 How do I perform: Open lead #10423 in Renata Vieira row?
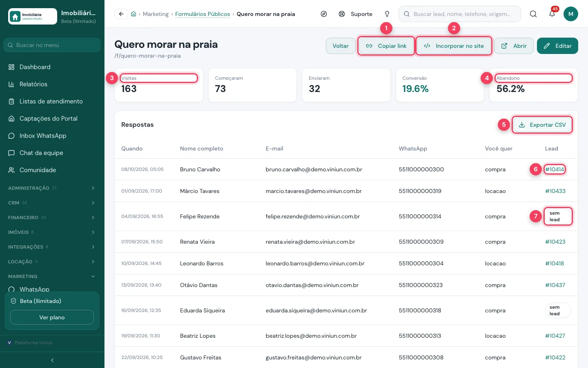tap(555, 242)
